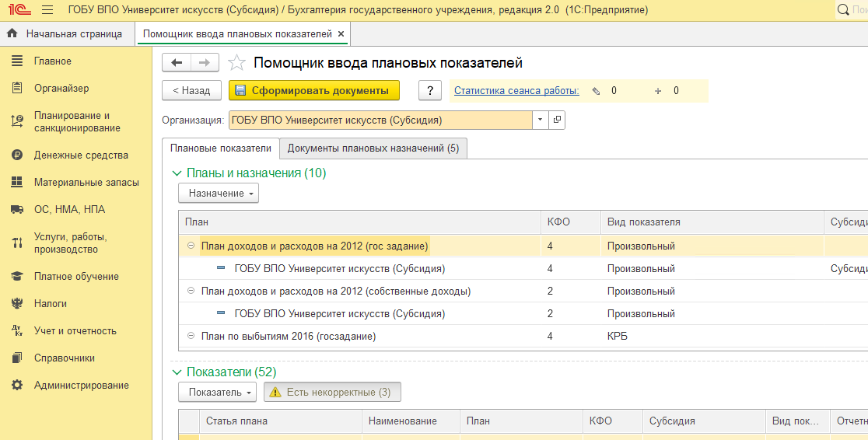Collapse План доходов и расходов (гос задание) row
The image size is (868, 440).
click(191, 246)
